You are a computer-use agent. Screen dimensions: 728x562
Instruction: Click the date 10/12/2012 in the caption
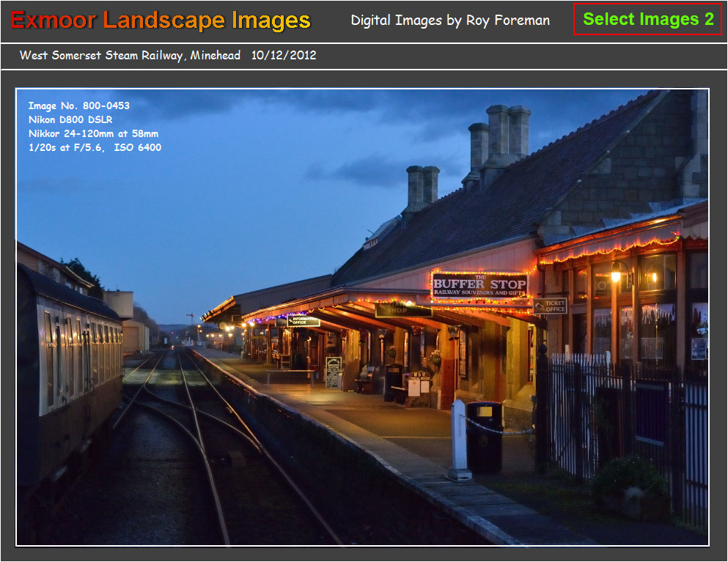[285, 54]
